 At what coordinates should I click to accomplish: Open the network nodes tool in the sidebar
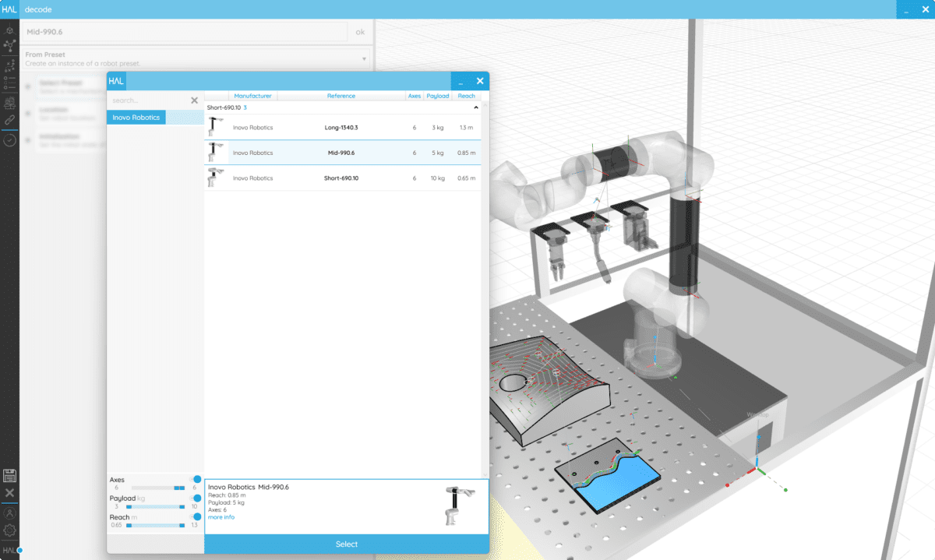point(9,44)
